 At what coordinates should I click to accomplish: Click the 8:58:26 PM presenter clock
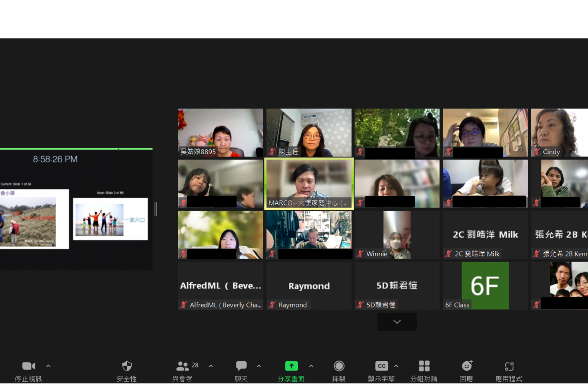tap(55, 159)
